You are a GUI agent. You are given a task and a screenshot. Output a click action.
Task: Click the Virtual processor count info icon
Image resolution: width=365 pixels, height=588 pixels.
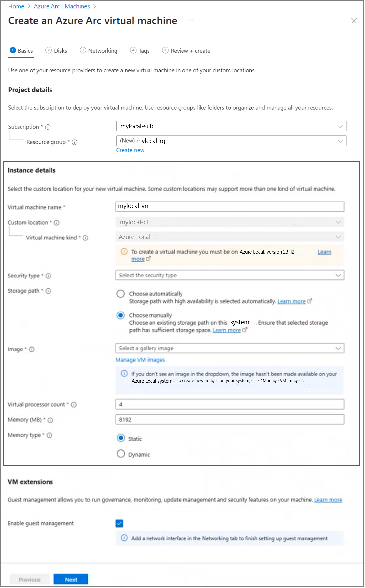74,405
